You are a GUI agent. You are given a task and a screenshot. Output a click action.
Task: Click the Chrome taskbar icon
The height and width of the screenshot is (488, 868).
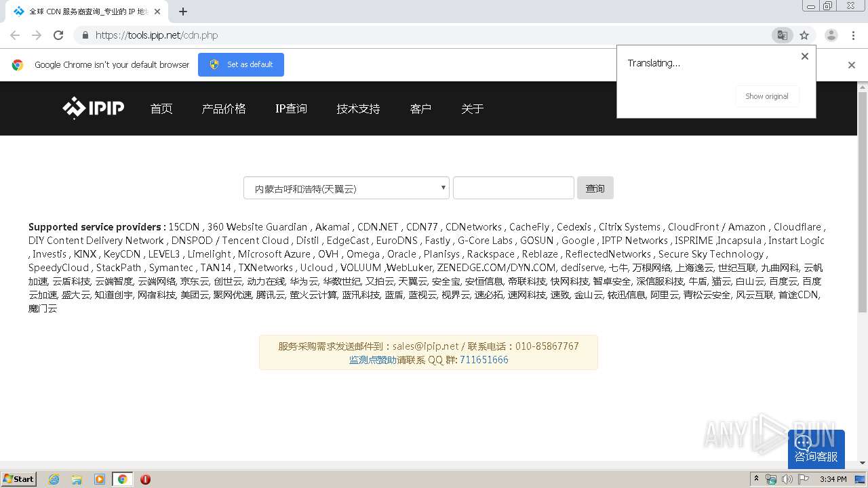coord(123,479)
